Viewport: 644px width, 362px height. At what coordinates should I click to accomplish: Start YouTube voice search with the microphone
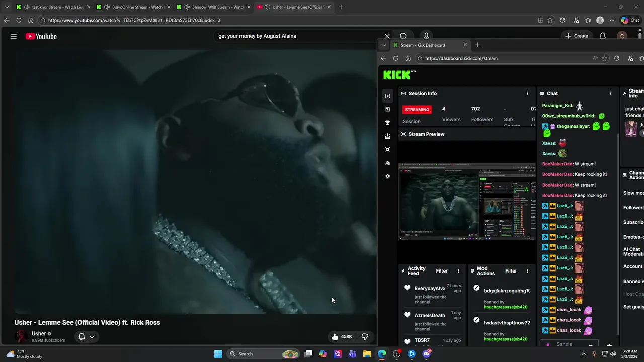426,36
